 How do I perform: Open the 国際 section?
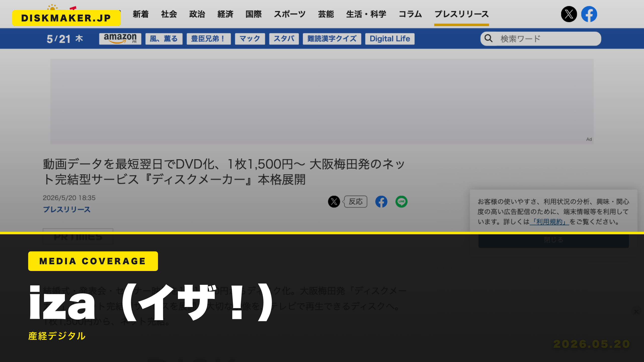(x=254, y=14)
